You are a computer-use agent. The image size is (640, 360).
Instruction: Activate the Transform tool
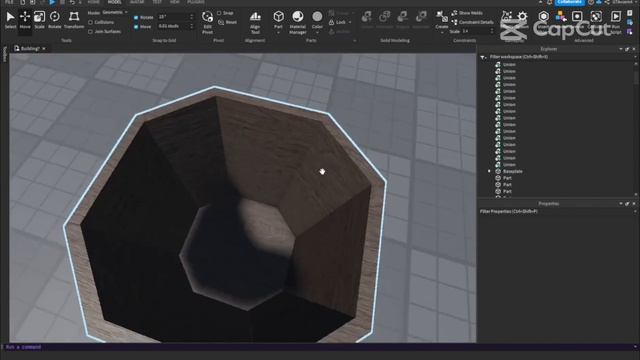(74, 20)
